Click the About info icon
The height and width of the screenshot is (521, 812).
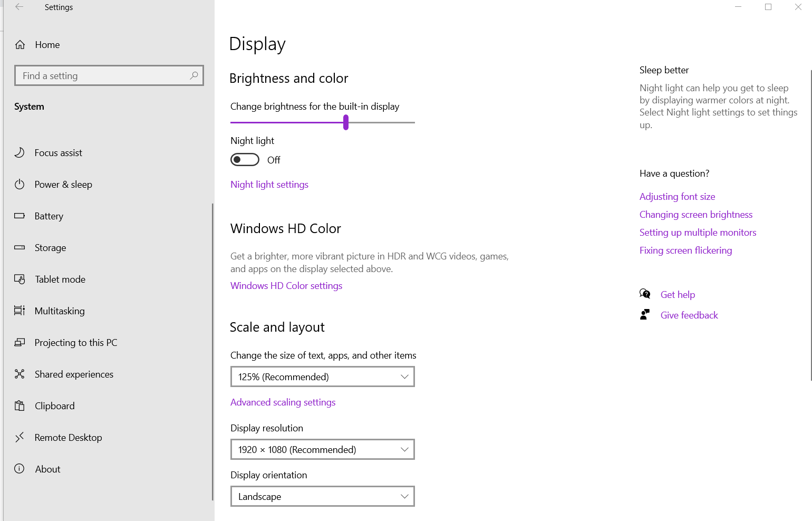[x=20, y=469]
